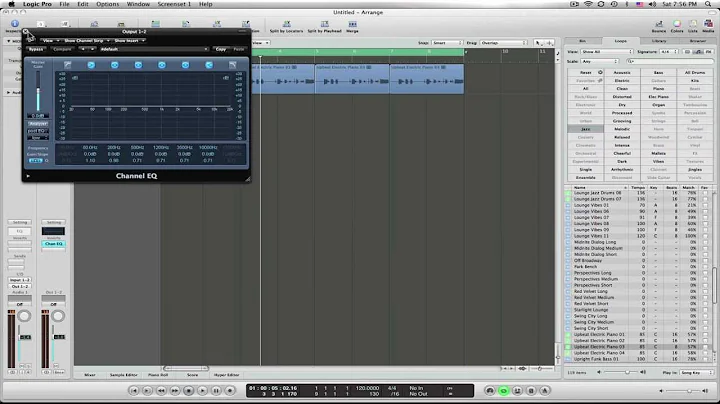Click the Stop transport button
Image resolution: width=720 pixels, height=404 pixels.
click(x=189, y=391)
